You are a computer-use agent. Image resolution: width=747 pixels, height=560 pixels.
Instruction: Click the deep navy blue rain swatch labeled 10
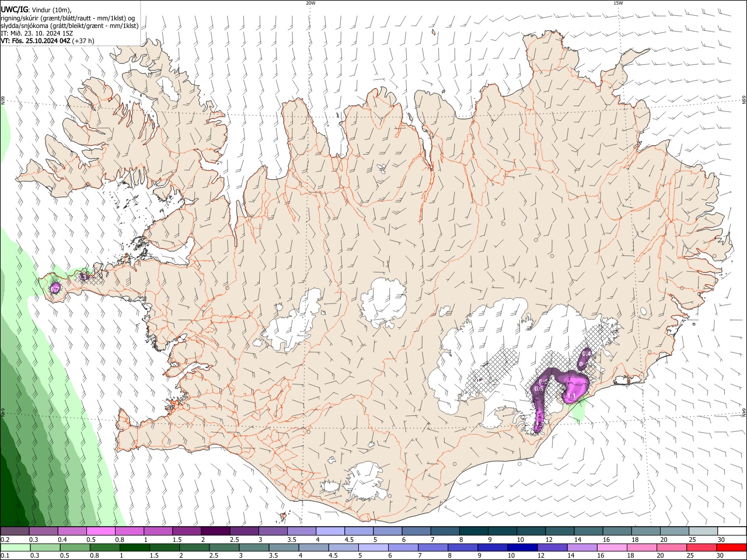click(522, 547)
